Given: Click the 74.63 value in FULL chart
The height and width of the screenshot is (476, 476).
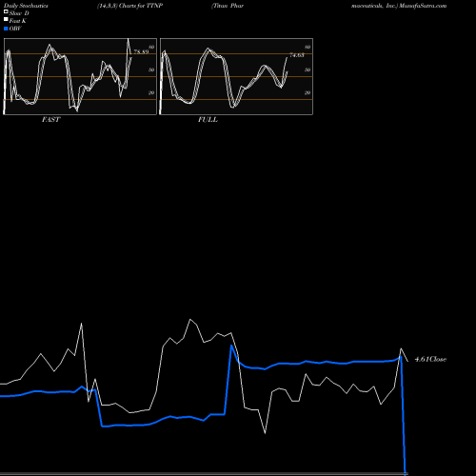Looking at the screenshot, I should (297, 55).
